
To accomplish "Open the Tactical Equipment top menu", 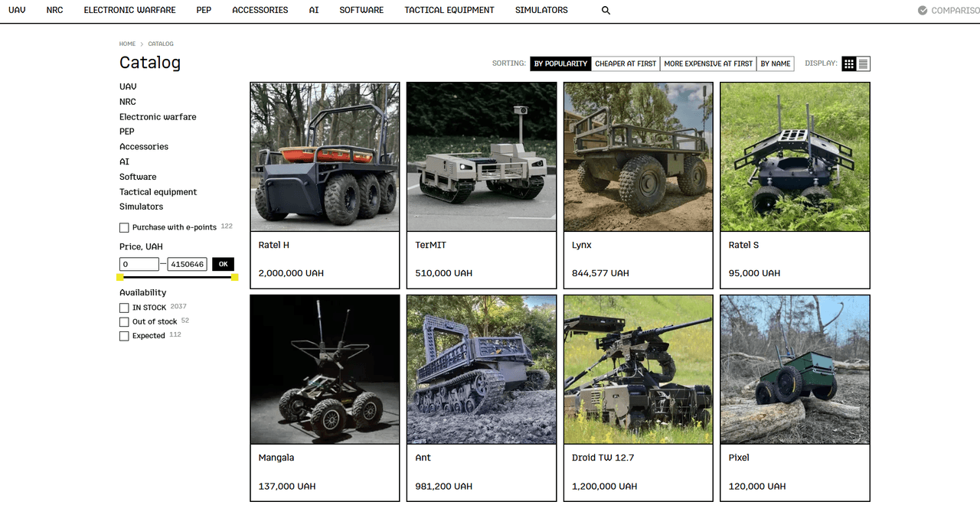I will 449,11.
